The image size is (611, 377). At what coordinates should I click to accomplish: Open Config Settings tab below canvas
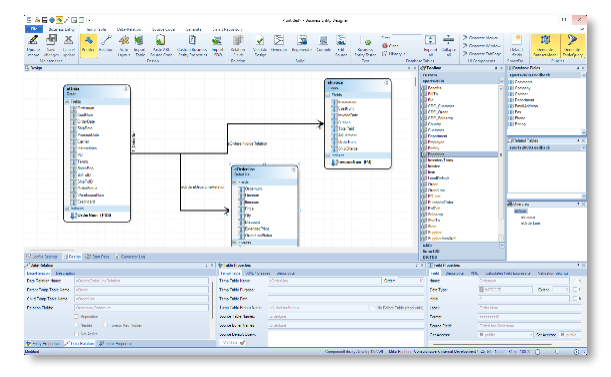(42, 257)
